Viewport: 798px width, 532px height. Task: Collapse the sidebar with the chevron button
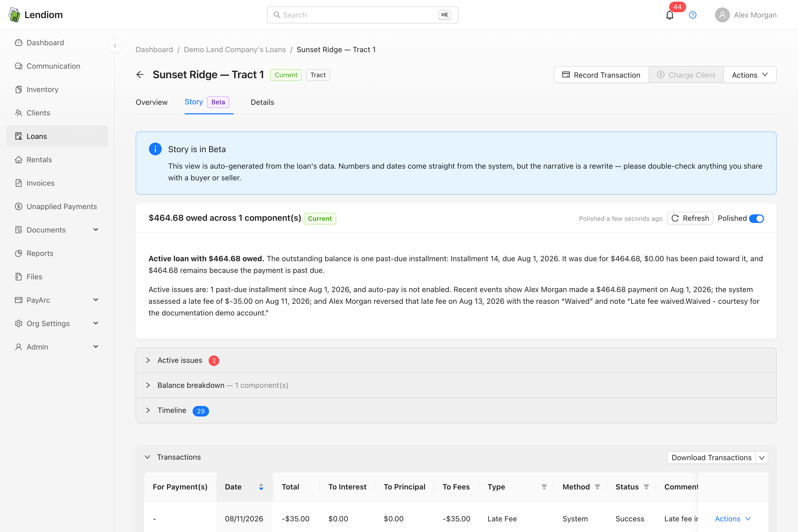(115, 46)
